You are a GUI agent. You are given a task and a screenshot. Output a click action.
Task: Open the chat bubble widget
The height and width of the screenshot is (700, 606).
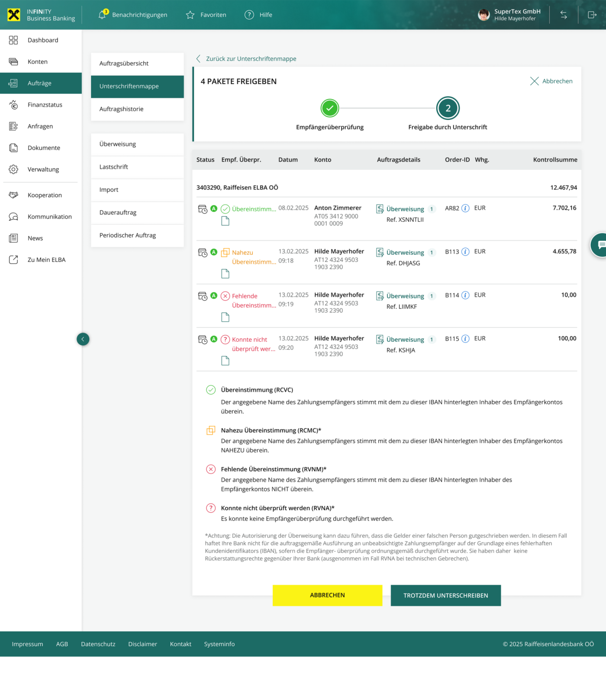pyautogui.click(x=600, y=245)
